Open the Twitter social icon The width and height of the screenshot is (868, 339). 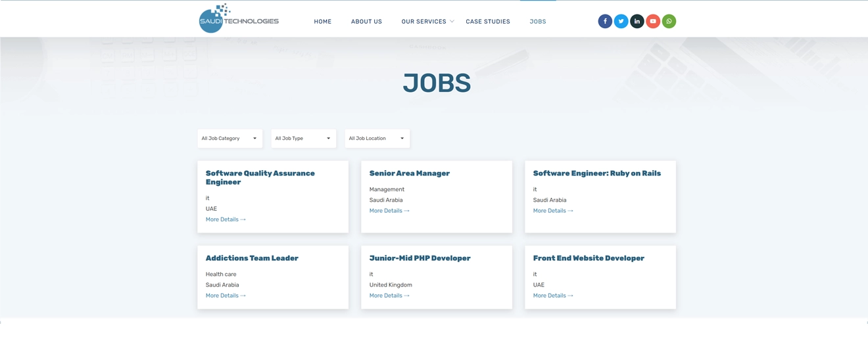click(621, 21)
